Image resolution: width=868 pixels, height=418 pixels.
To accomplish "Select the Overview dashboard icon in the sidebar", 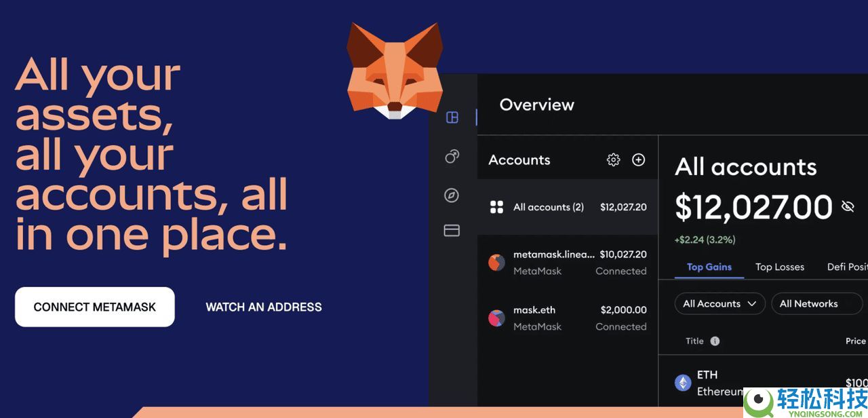I will (452, 117).
